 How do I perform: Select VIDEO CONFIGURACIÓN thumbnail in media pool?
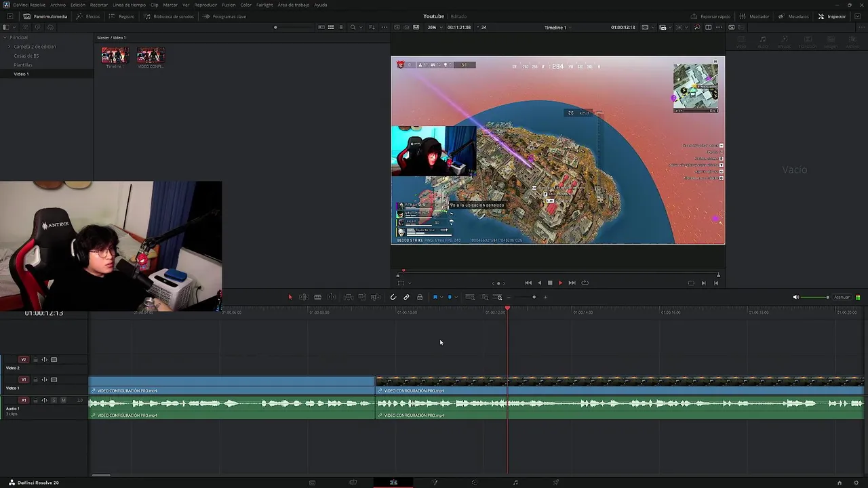point(151,56)
